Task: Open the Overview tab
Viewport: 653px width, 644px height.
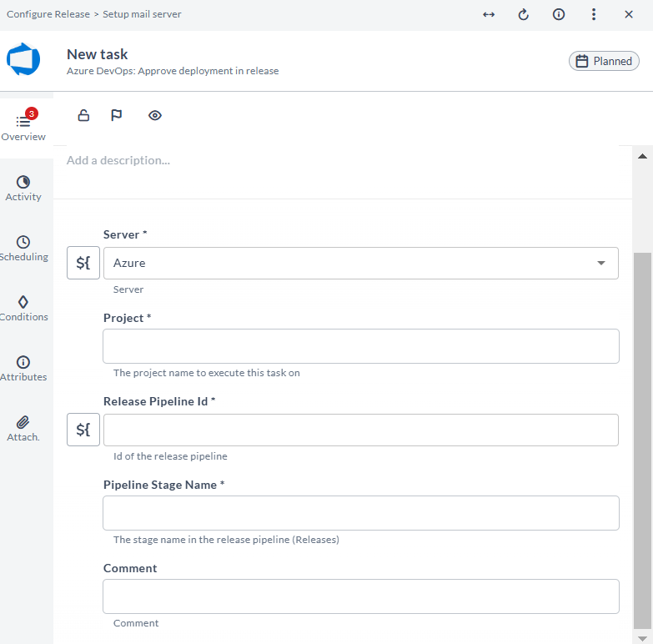Action: (x=23, y=128)
